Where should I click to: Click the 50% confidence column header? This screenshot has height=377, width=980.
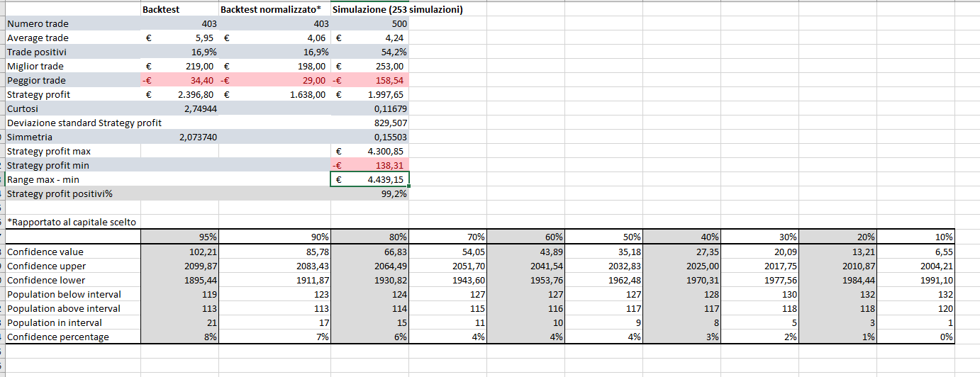tap(604, 237)
